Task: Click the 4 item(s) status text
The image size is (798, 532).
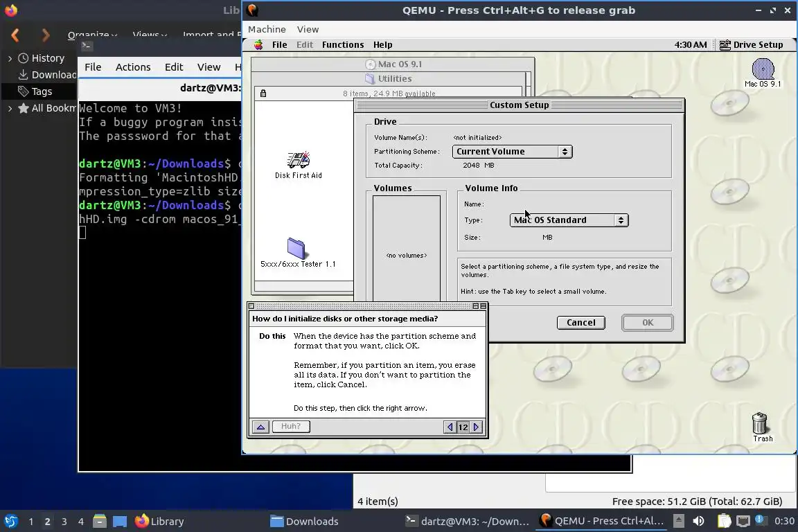Action: [x=378, y=502]
